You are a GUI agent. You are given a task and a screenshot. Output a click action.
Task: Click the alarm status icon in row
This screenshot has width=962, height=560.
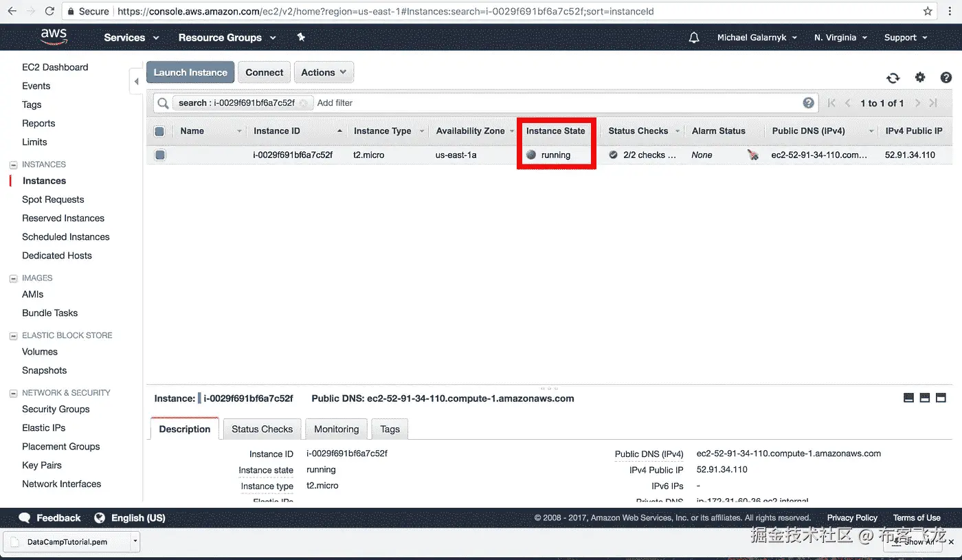753,155
